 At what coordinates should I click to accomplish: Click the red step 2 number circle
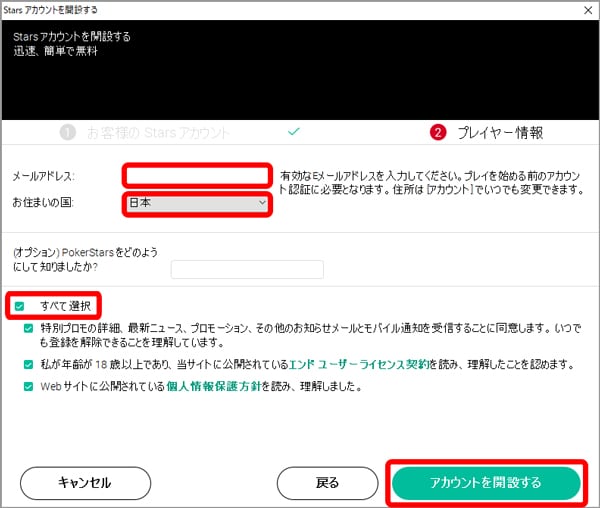(x=437, y=132)
